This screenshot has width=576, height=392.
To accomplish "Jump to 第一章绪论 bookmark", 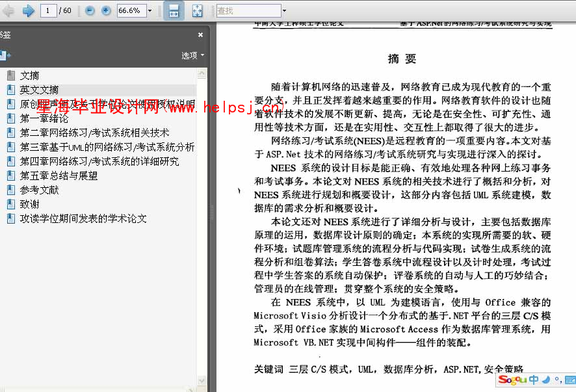I will [x=44, y=119].
